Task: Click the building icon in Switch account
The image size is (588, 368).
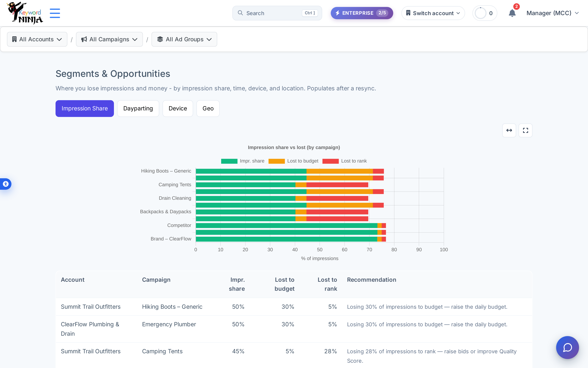Action: pyautogui.click(x=408, y=13)
